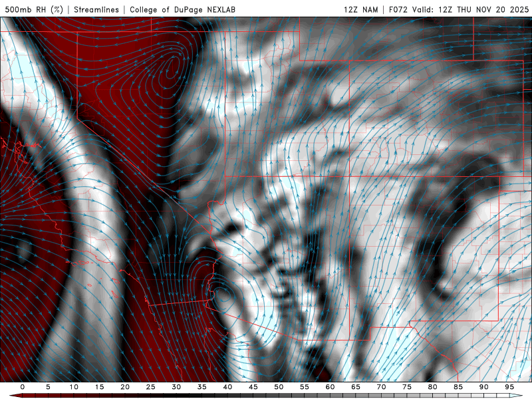Click the 70 label on color scale
The height and width of the screenshot is (399, 532).
click(x=381, y=387)
